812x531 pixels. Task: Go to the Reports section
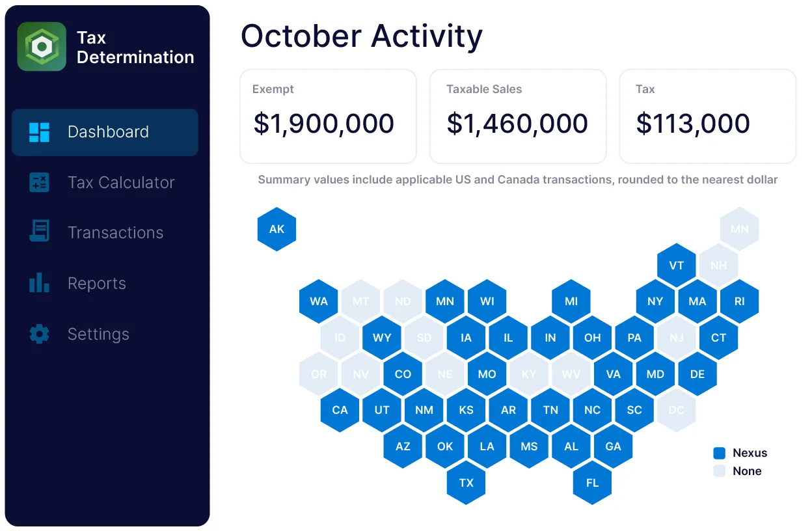[97, 283]
